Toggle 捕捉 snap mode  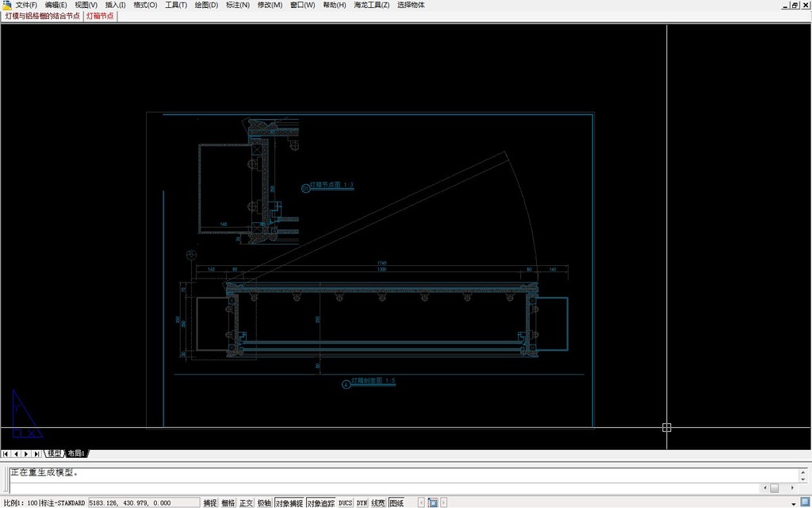click(x=209, y=502)
